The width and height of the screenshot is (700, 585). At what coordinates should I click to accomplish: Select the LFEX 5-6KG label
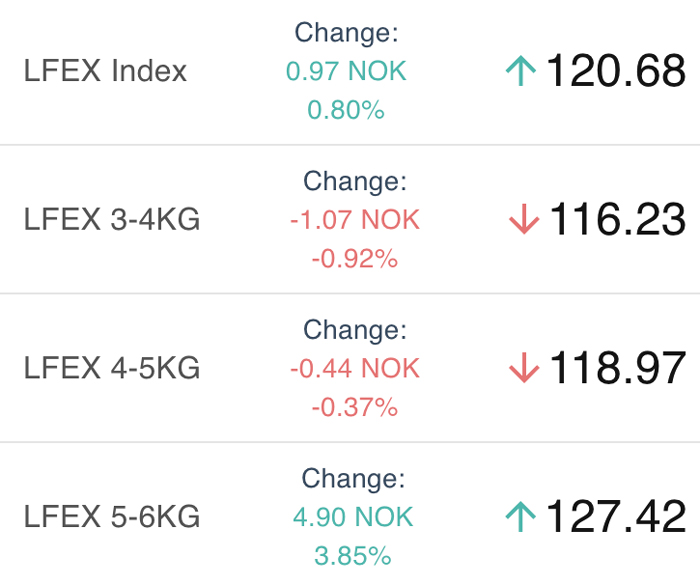pyautogui.click(x=112, y=516)
